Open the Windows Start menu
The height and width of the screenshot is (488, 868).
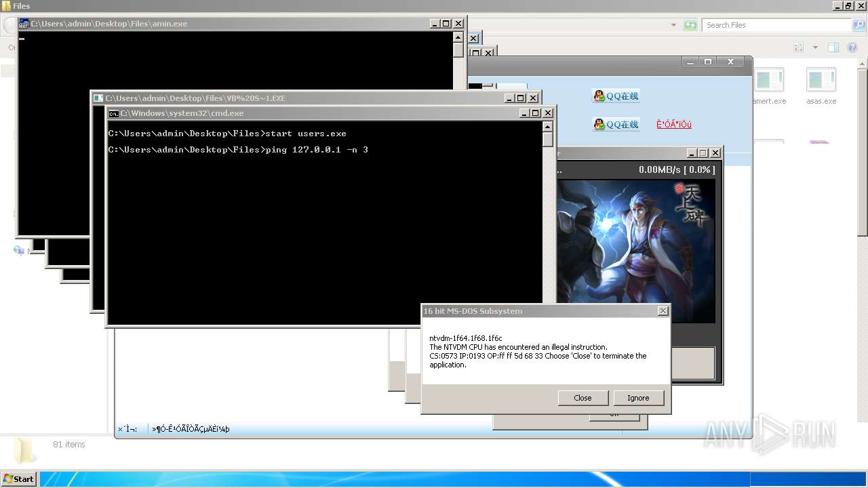point(18,479)
